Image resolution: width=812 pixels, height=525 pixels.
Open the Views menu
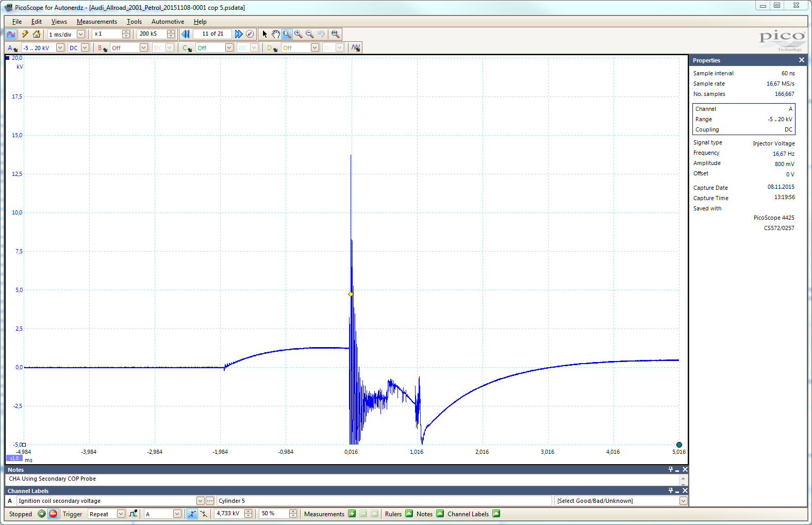click(x=59, y=22)
